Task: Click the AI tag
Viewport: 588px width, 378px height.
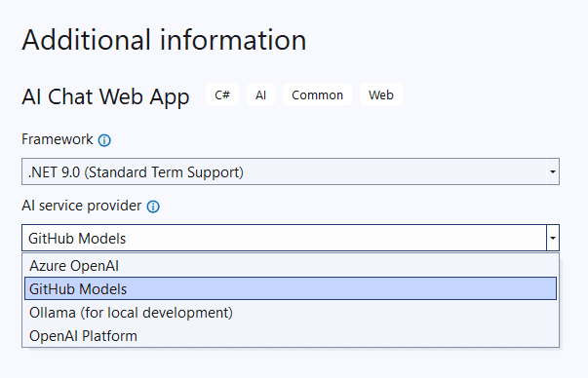Action: pos(260,94)
